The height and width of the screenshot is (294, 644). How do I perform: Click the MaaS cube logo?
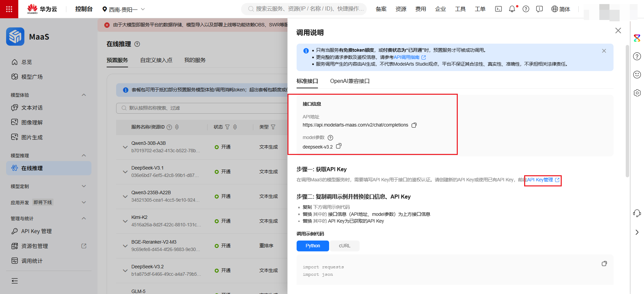click(x=15, y=37)
